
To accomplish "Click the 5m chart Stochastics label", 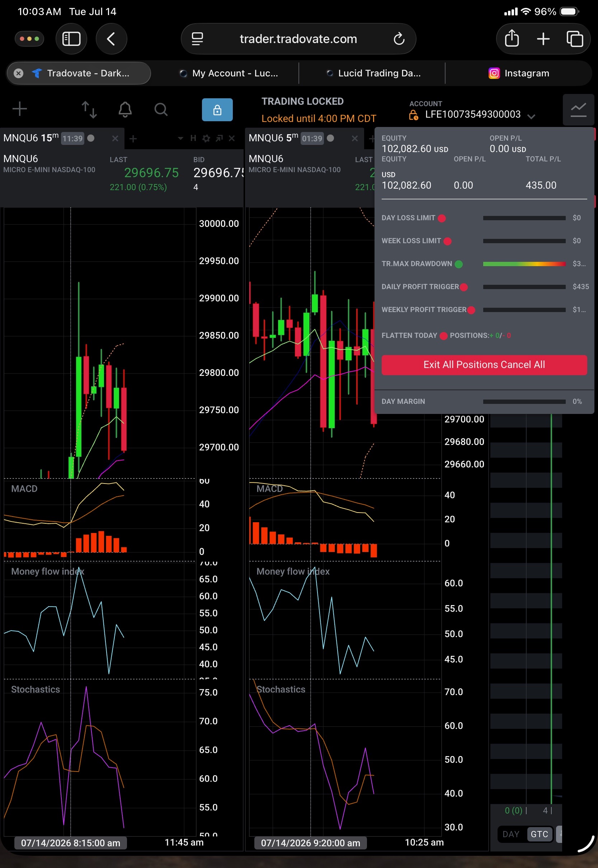I will [281, 689].
